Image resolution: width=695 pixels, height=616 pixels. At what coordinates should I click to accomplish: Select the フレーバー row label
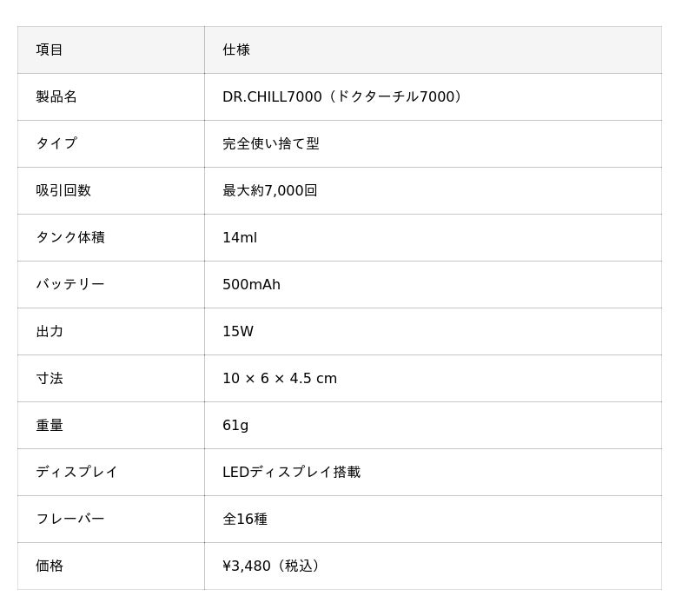(x=111, y=520)
